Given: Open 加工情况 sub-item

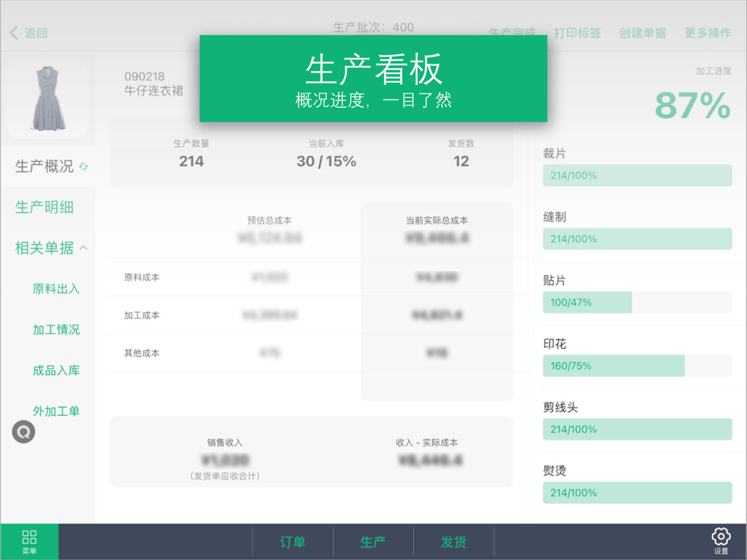Looking at the screenshot, I should click(x=56, y=329).
